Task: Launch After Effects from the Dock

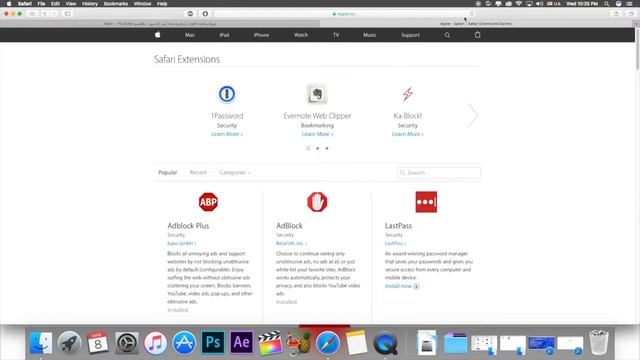Action: [x=242, y=342]
